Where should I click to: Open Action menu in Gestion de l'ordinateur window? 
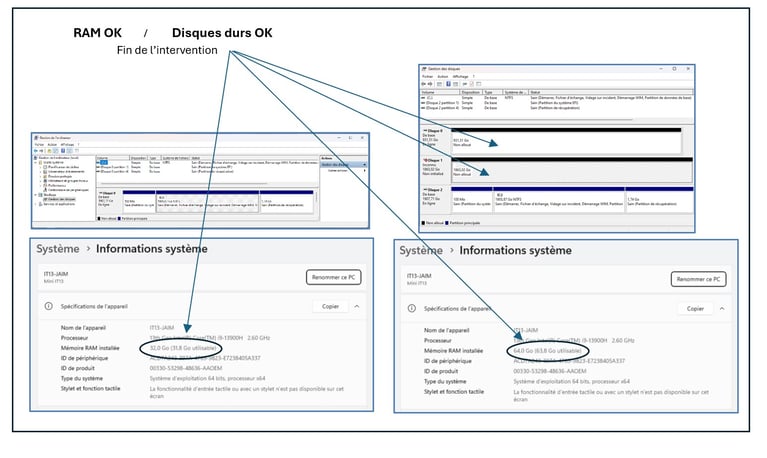coord(52,144)
